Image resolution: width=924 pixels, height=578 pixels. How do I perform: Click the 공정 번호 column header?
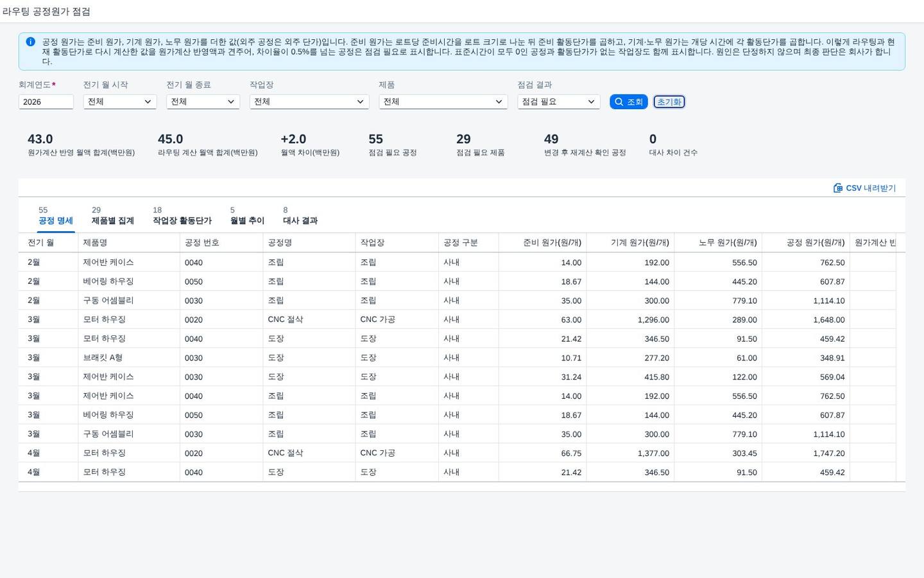[x=221, y=243]
